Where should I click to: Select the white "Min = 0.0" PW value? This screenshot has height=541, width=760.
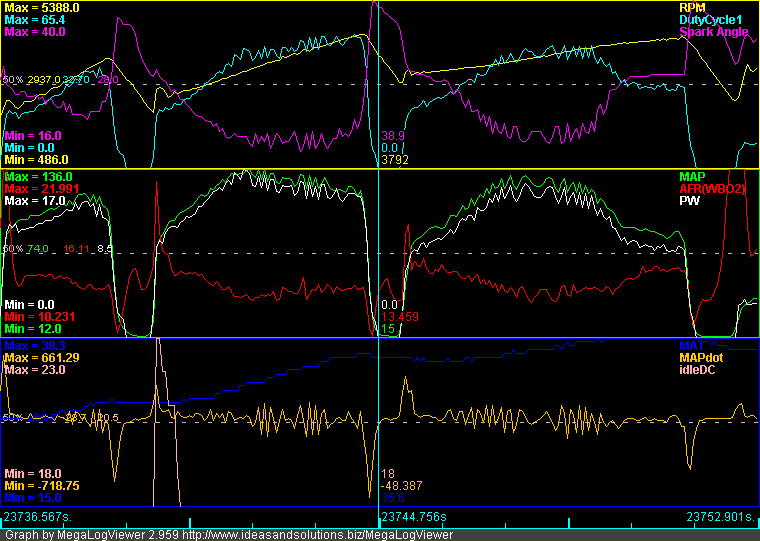29,305
